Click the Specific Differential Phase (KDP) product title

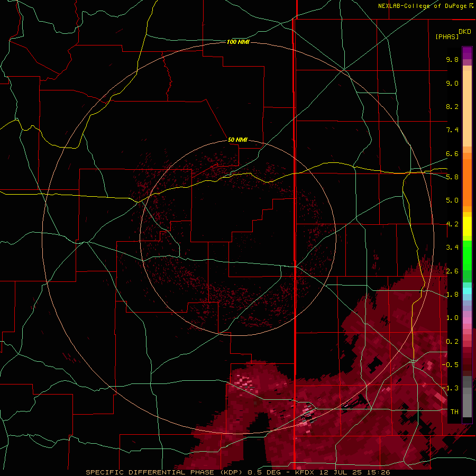coord(164,472)
